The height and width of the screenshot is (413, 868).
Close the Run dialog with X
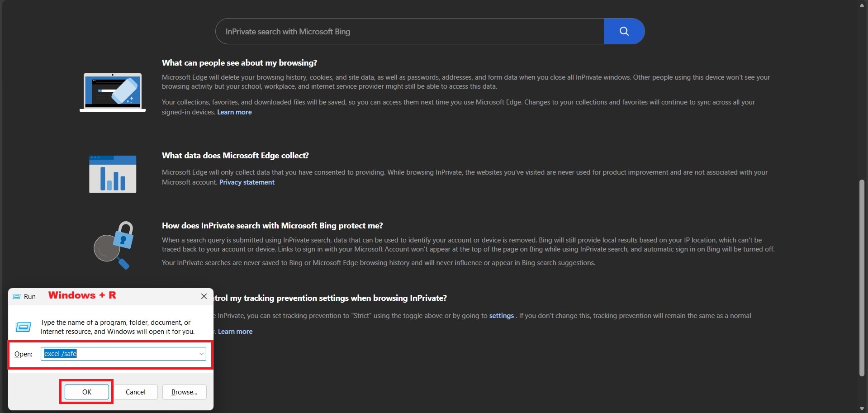pyautogui.click(x=204, y=296)
